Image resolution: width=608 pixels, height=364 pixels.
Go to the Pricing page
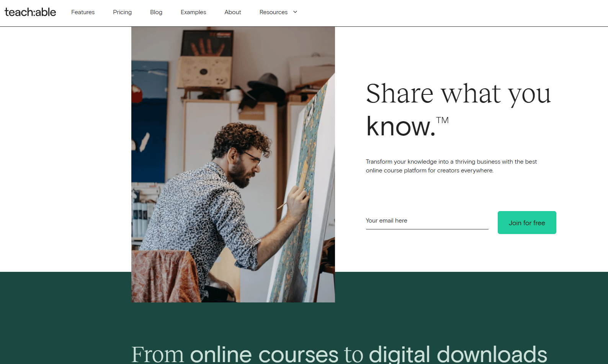coord(122,12)
